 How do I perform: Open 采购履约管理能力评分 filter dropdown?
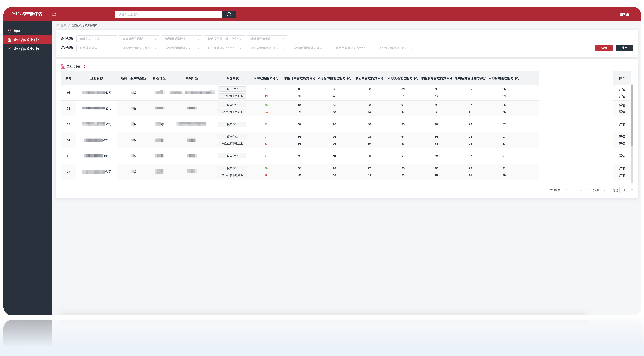click(x=310, y=48)
